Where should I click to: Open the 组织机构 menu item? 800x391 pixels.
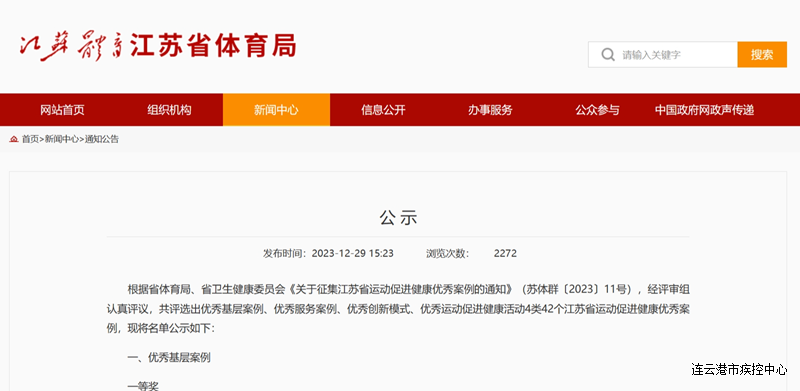(169, 110)
